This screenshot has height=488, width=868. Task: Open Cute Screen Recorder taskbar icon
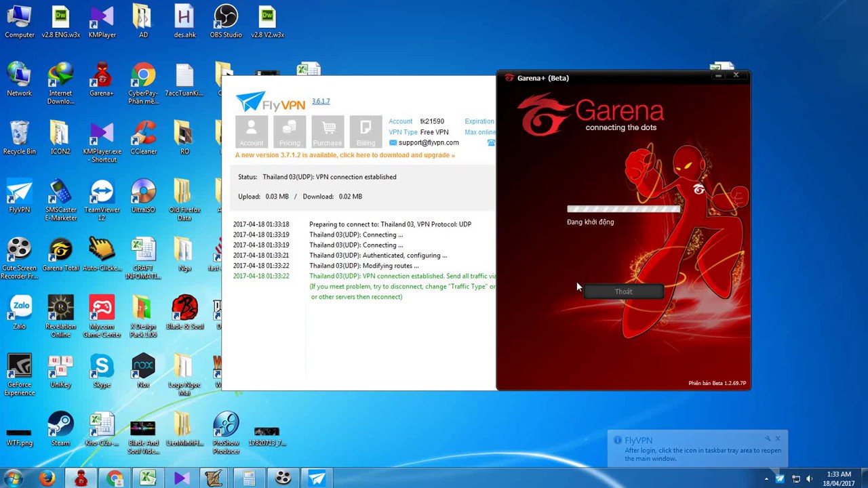click(283, 479)
